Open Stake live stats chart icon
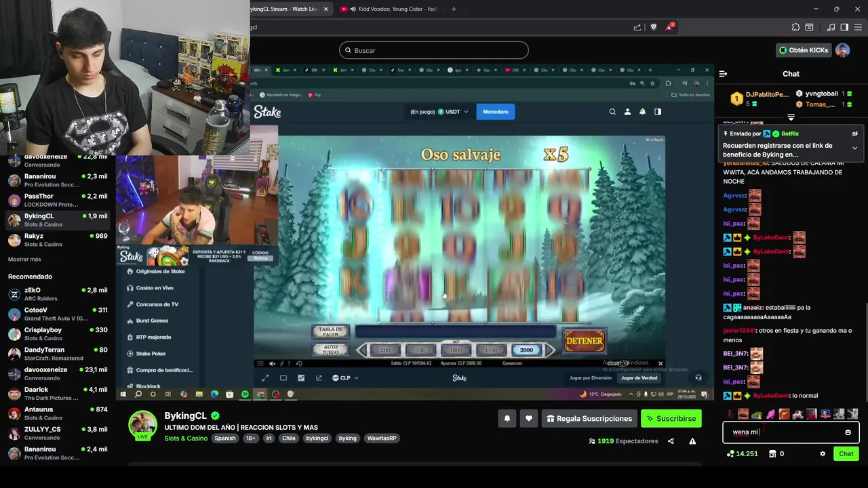This screenshot has height=488, width=868. (x=301, y=378)
